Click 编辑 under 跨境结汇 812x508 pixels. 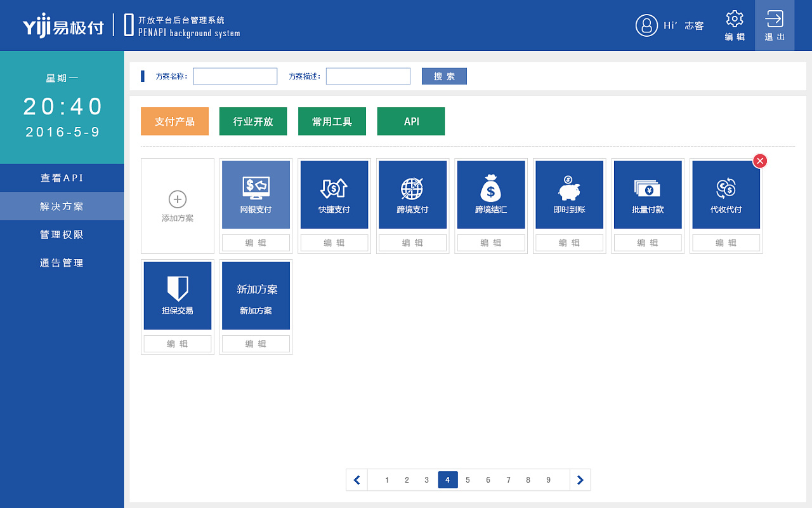pyautogui.click(x=491, y=243)
